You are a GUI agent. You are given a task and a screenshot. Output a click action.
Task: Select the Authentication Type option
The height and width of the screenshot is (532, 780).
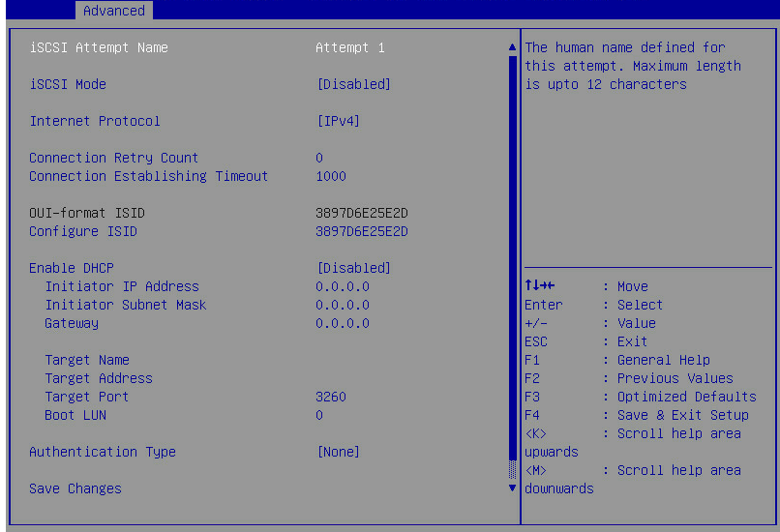click(x=103, y=453)
